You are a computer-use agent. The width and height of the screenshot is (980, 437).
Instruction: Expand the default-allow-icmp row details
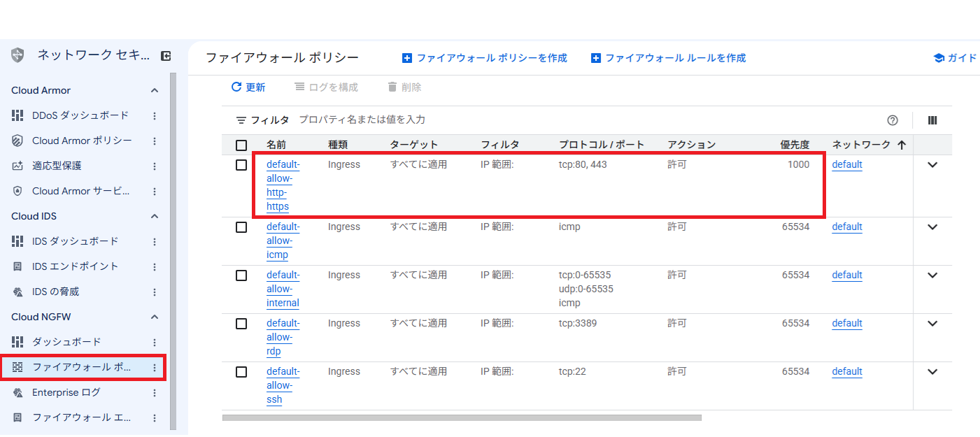click(932, 227)
